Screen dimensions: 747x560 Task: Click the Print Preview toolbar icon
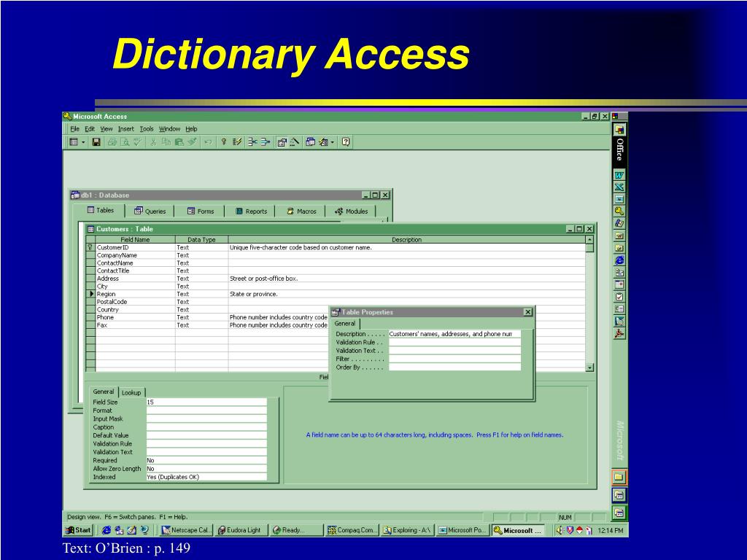(125, 142)
